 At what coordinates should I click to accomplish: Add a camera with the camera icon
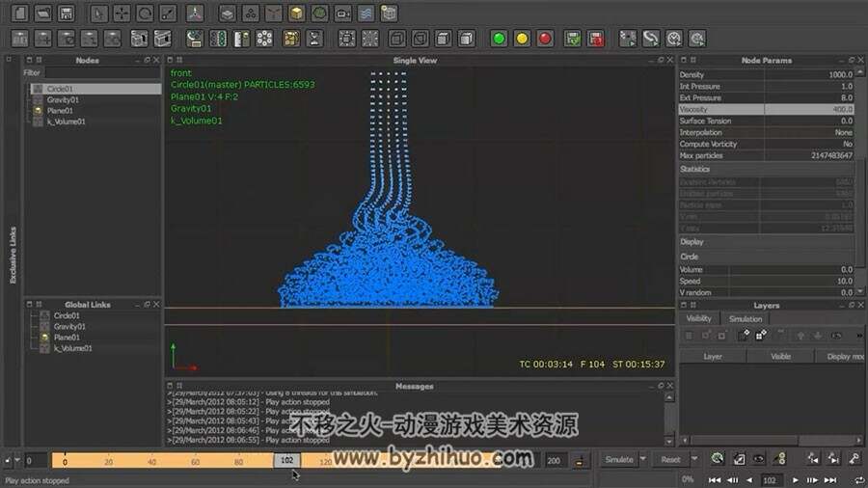pyautogui.click(x=342, y=13)
